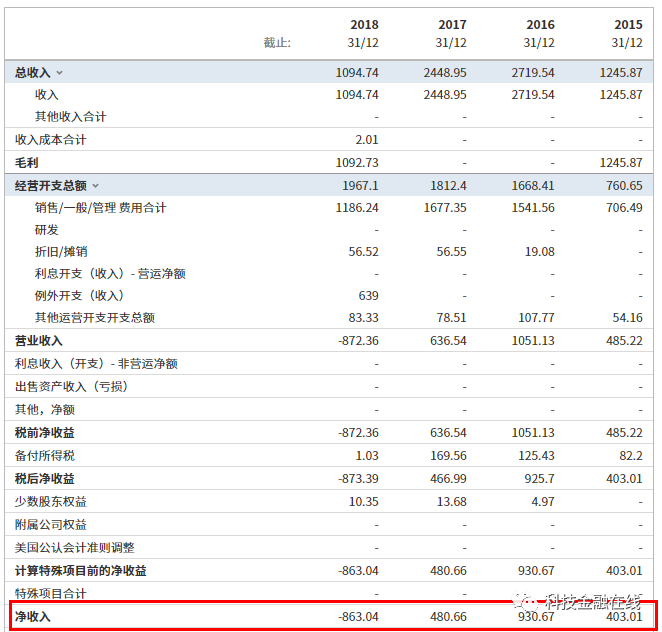The width and height of the screenshot is (662, 632).
Task: Click the 备付所得税 value 82.2
Action: (x=631, y=456)
